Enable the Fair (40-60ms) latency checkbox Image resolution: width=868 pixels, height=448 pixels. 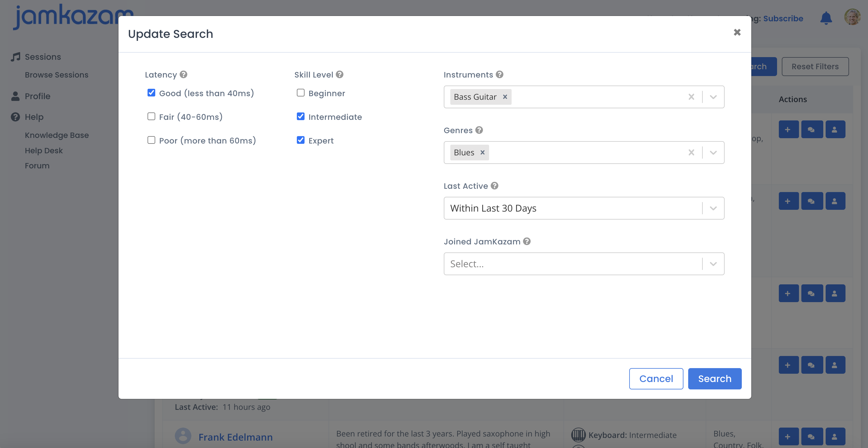151,117
